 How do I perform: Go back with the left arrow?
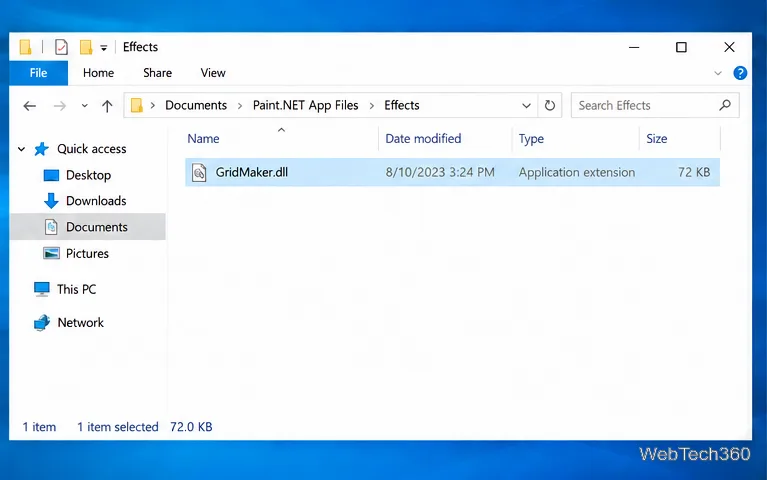(30, 106)
